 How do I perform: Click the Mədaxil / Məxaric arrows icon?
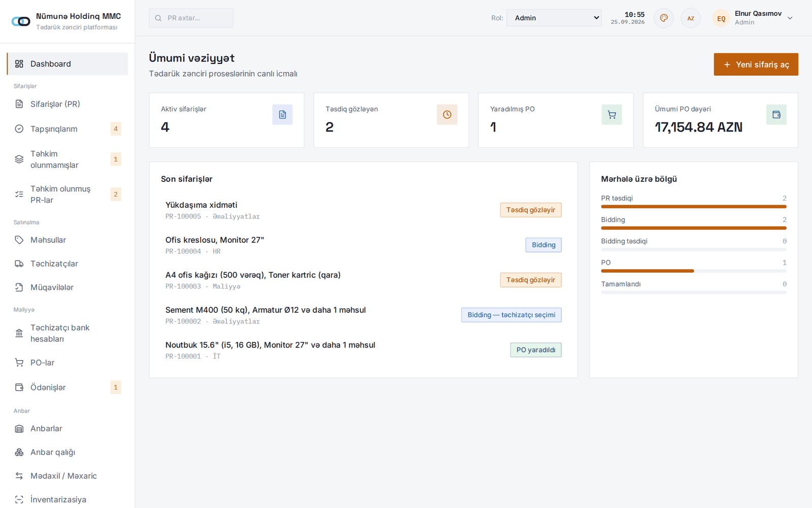point(19,476)
